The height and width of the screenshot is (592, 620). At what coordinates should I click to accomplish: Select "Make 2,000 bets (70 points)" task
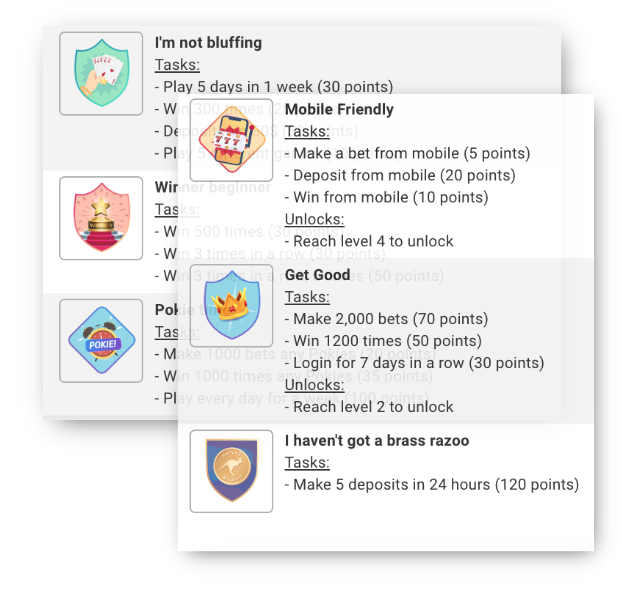[386, 319]
